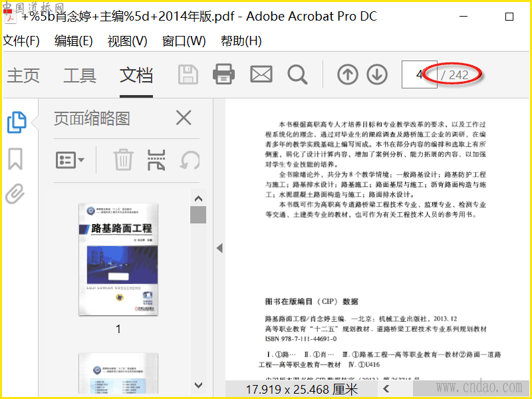Screen dimensions: 532x399
Task: Minimize the Acrobat window
Action: pos(463,16)
